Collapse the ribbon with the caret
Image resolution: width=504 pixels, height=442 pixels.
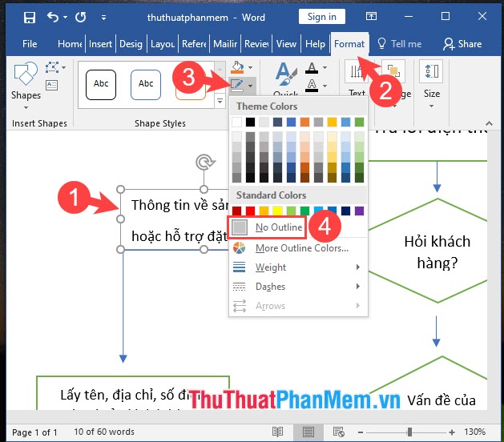pyautogui.click(x=489, y=123)
